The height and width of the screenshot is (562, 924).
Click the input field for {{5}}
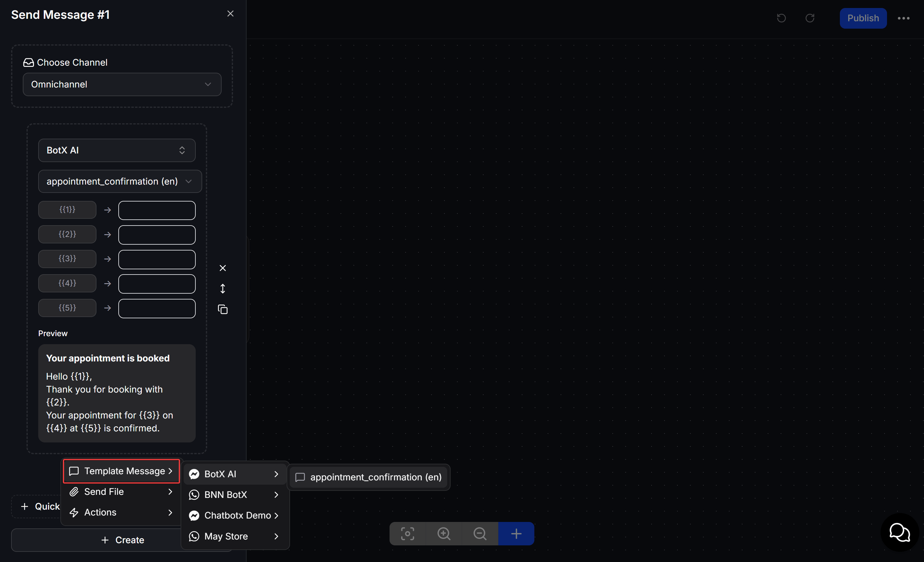pyautogui.click(x=157, y=308)
